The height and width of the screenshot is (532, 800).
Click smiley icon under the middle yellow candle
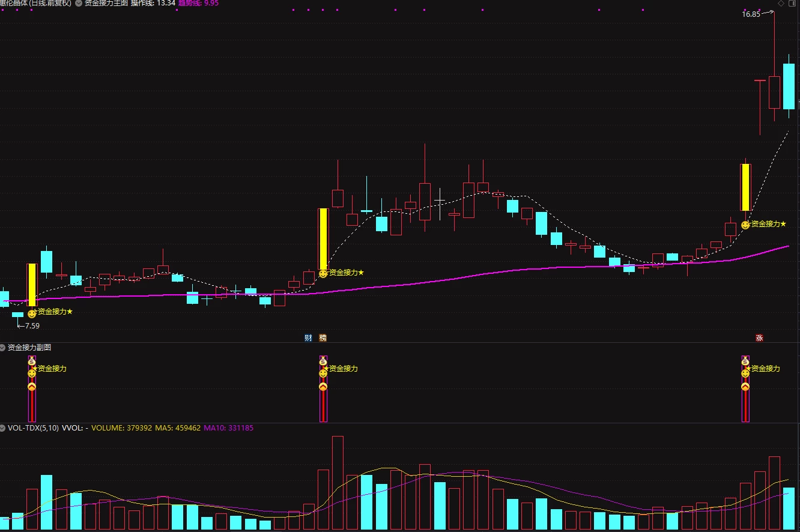coord(323,273)
